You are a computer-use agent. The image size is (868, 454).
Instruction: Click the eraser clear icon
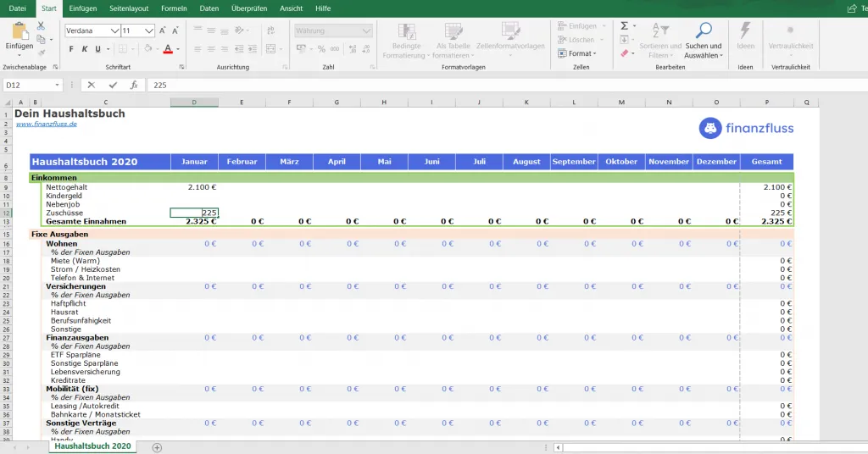pyautogui.click(x=624, y=53)
